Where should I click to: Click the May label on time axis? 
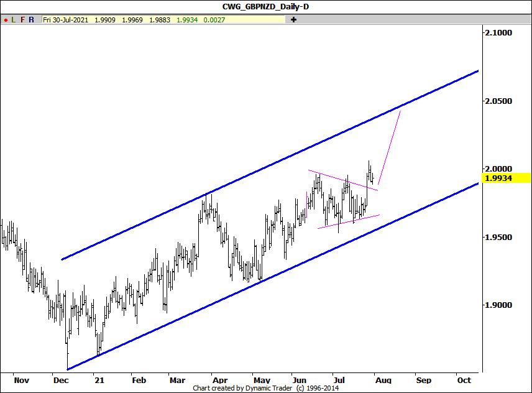(x=262, y=380)
